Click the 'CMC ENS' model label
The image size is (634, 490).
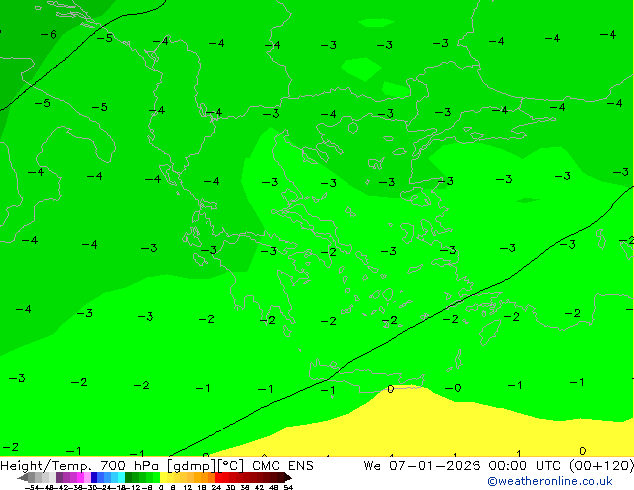[x=283, y=466]
